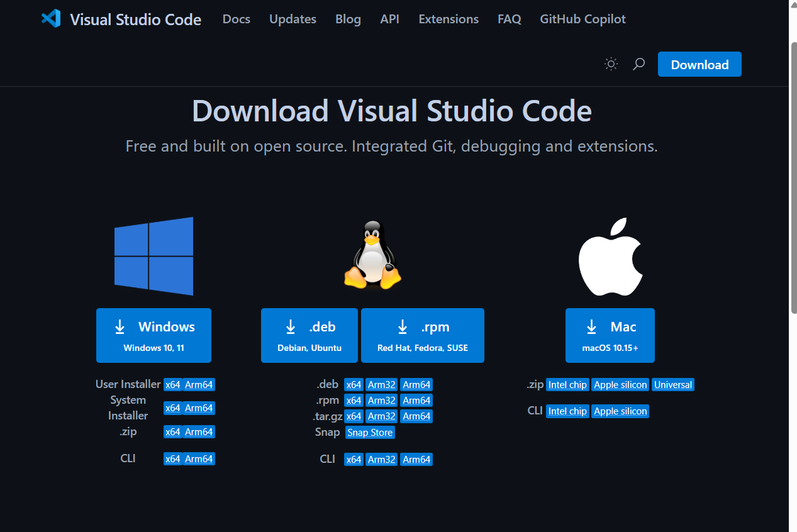Download the .rpm Red Hat package
This screenshot has width=797, height=532.
click(422, 335)
